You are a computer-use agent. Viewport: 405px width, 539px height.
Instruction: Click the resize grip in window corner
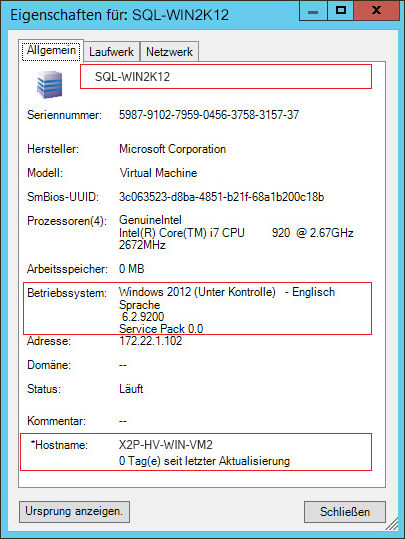392,524
